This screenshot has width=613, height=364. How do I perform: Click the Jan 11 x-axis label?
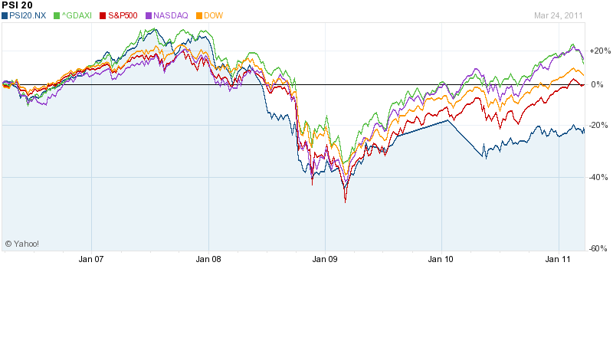(x=558, y=259)
